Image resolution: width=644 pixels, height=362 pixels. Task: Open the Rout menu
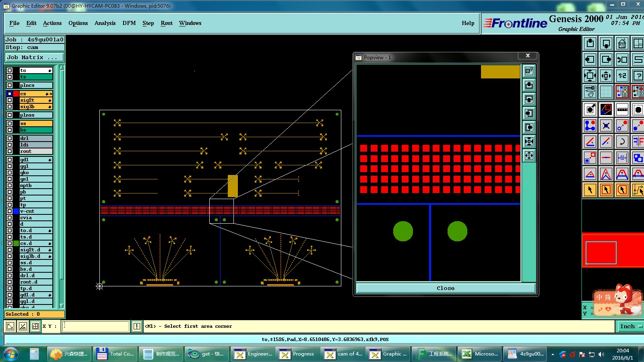click(x=167, y=23)
